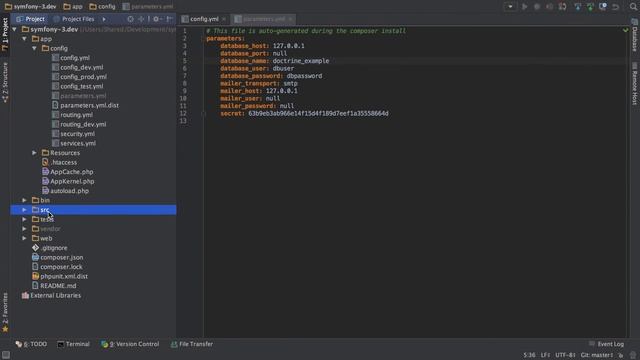This screenshot has height=360, width=640.
Task: Expand the Resources folder
Action: point(35,153)
